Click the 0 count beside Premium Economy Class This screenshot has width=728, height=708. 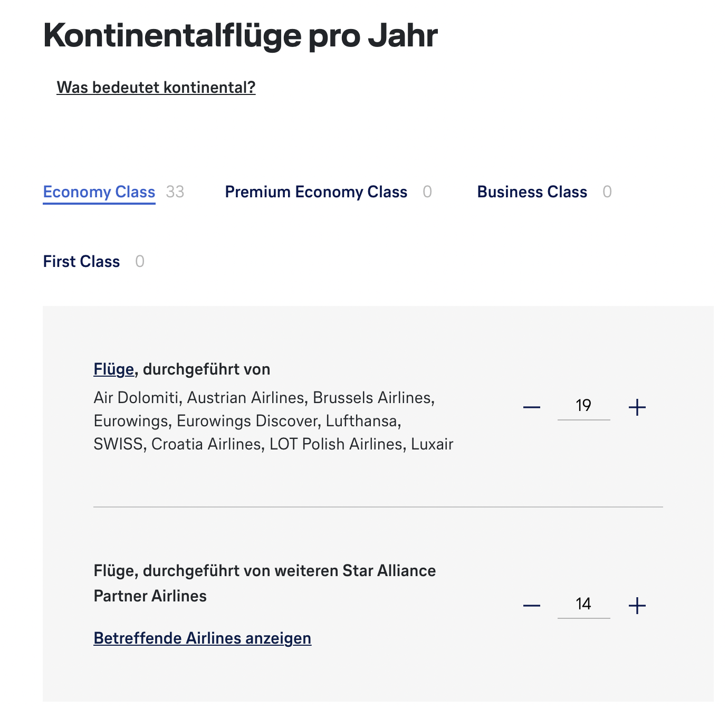[x=427, y=192]
